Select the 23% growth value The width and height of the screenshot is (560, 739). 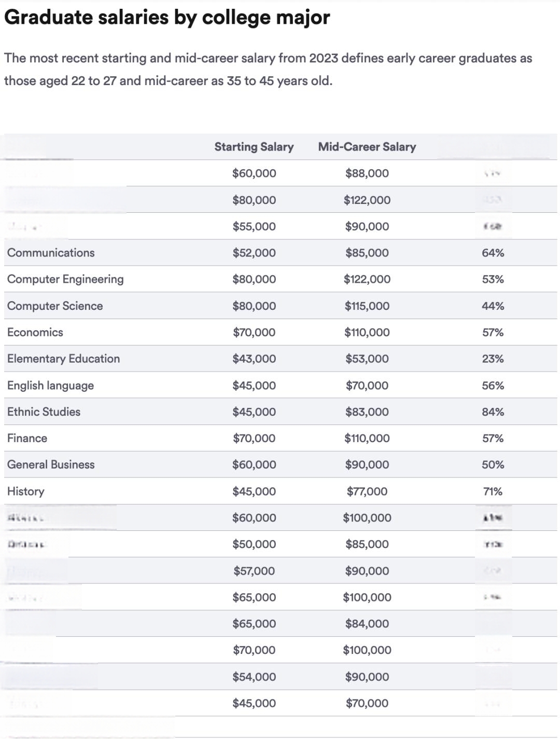tap(493, 359)
